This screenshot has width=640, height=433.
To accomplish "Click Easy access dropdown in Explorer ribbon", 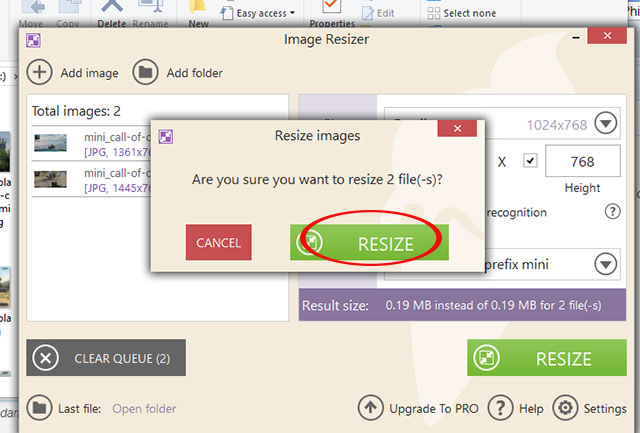I will (x=258, y=13).
